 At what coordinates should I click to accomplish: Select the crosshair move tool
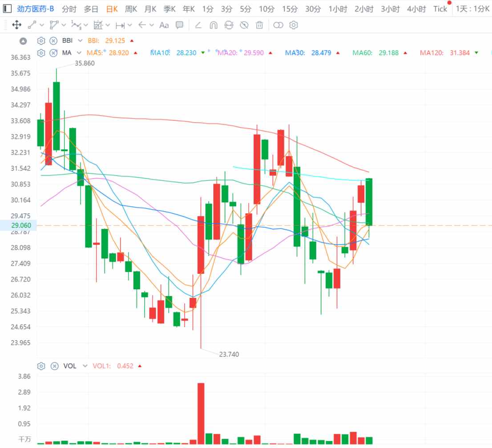pos(16,25)
